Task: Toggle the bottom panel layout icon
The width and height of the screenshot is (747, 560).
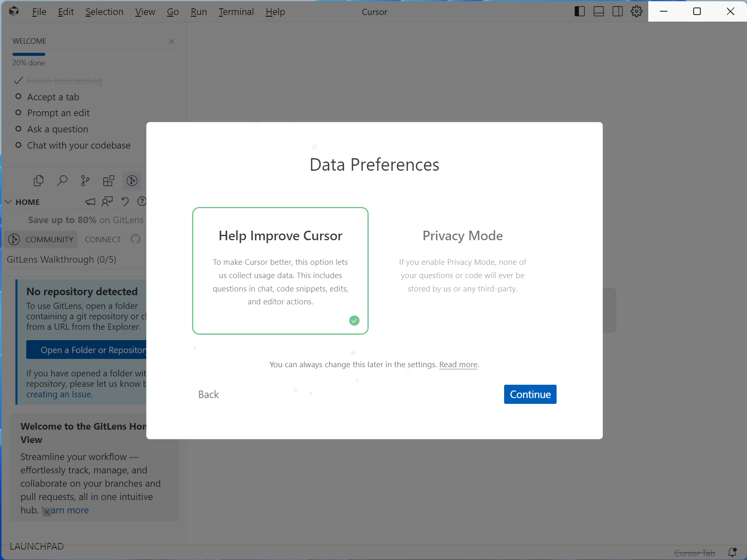Action: coord(599,12)
